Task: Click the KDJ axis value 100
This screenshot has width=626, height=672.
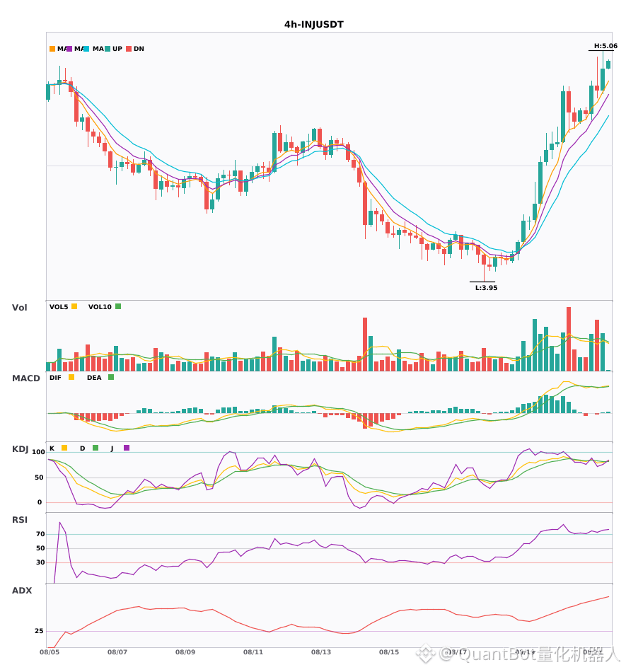Action: 39,452
